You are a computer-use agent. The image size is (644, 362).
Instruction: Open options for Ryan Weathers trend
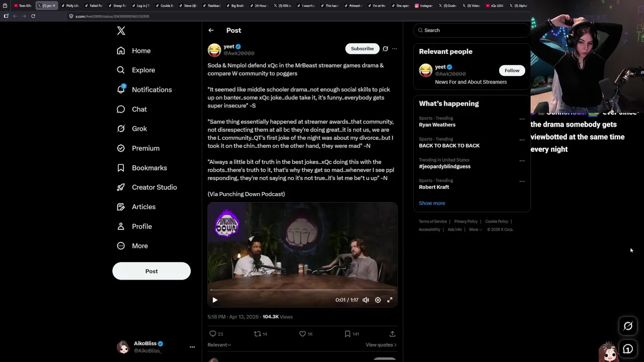pos(522,119)
